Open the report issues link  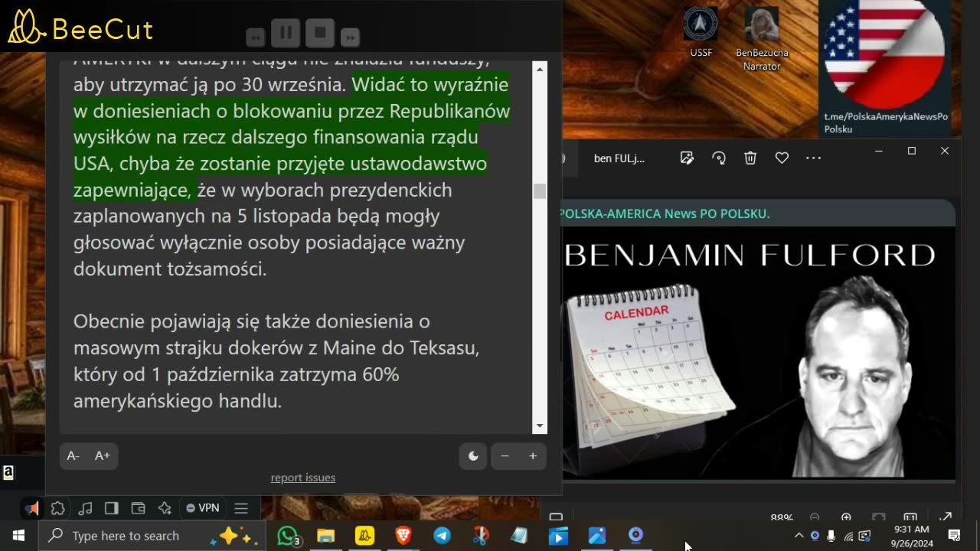tap(303, 478)
